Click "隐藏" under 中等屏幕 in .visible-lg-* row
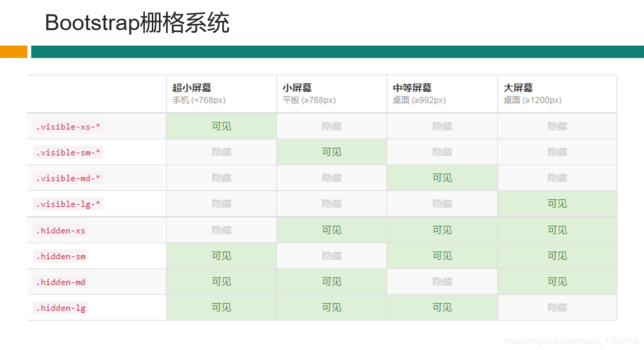This screenshot has height=350, width=644. [x=442, y=204]
